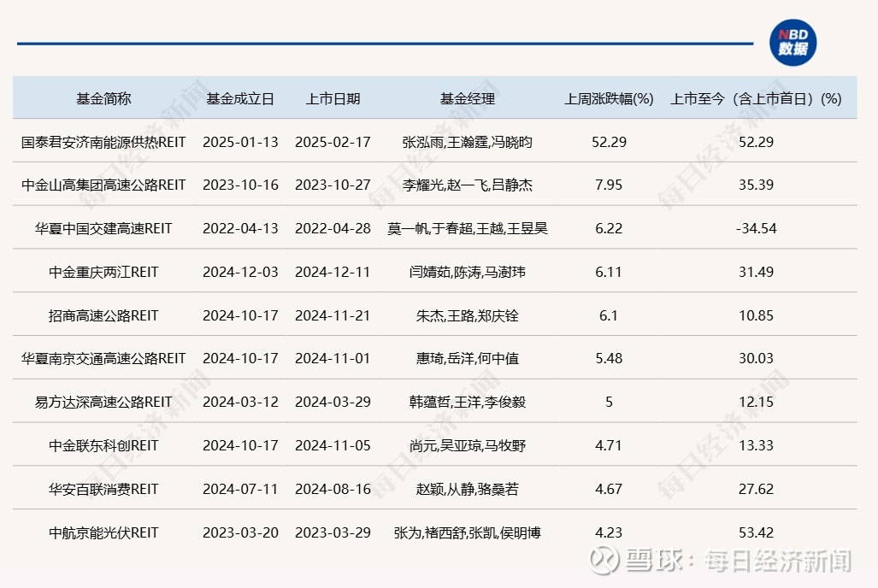Click the 52.29 gain value in first row
Screen dimensions: 878x588
click(608, 141)
